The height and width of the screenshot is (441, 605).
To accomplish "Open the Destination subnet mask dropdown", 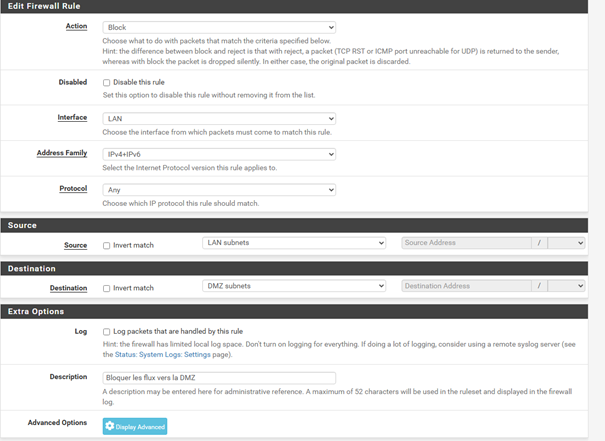I will pyautogui.click(x=566, y=286).
